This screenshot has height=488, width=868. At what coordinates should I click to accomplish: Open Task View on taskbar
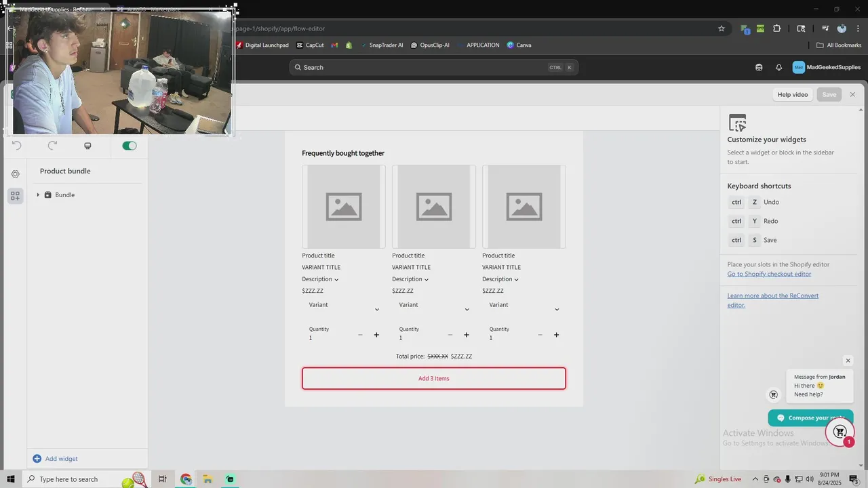163,479
